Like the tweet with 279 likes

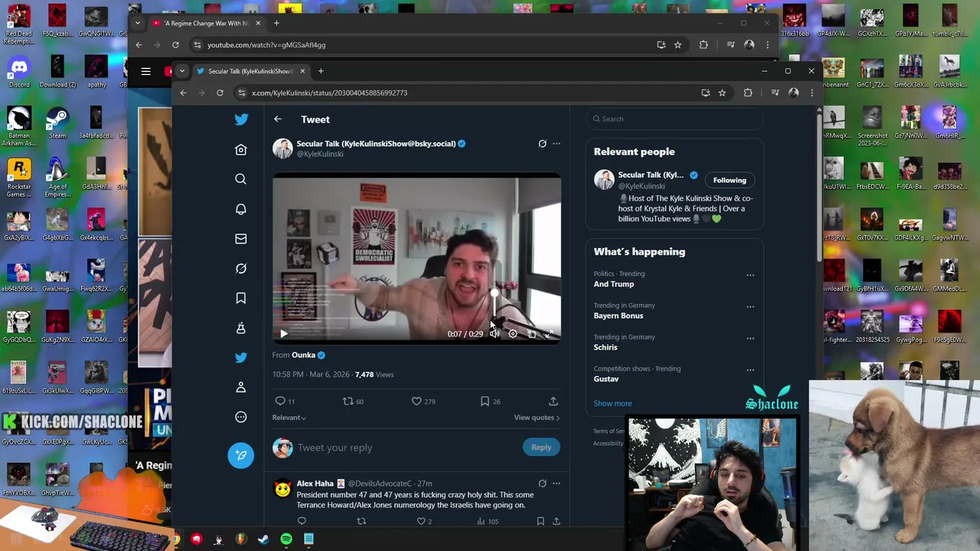[x=416, y=401]
